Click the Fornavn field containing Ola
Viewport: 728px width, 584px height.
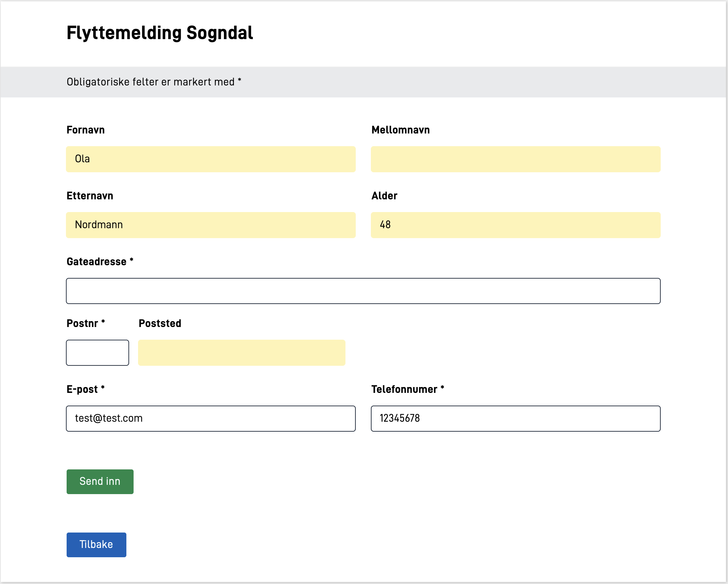[211, 159]
